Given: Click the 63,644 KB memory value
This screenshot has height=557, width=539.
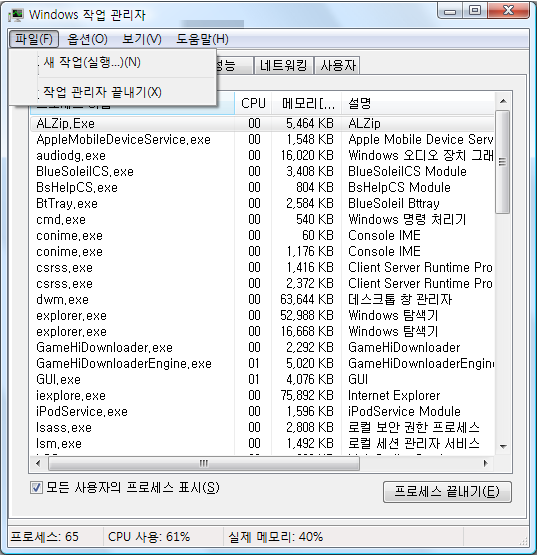Looking at the screenshot, I should [x=307, y=299].
